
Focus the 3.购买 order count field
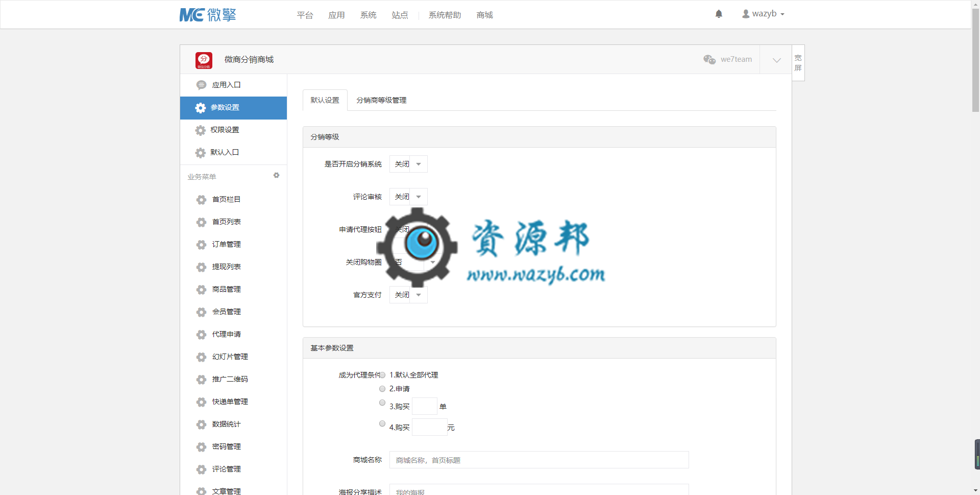click(425, 406)
